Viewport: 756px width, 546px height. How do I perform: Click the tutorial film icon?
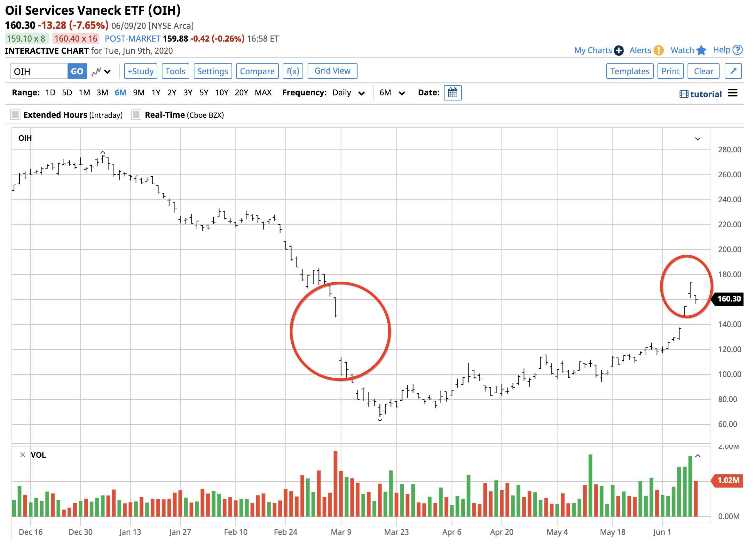(684, 94)
